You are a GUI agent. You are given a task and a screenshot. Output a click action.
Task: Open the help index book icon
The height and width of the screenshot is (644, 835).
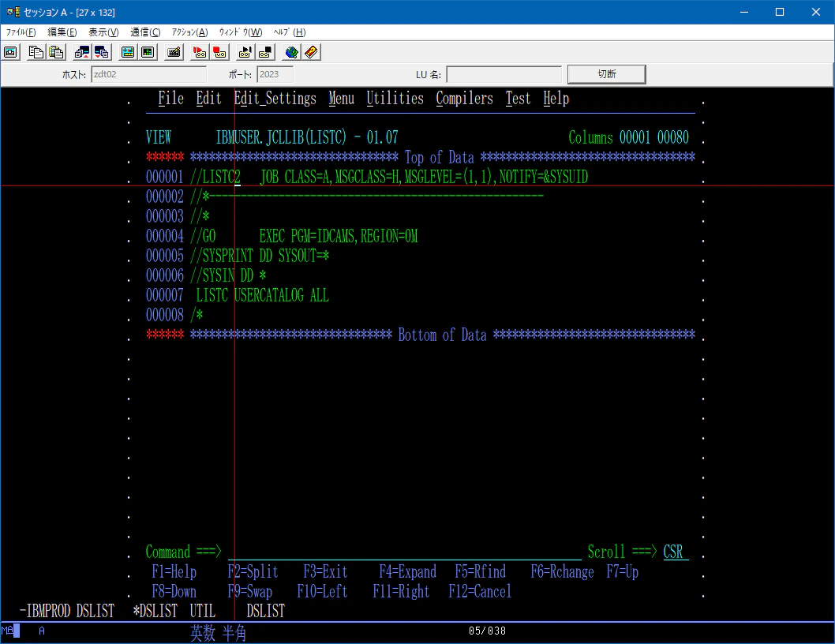311,52
